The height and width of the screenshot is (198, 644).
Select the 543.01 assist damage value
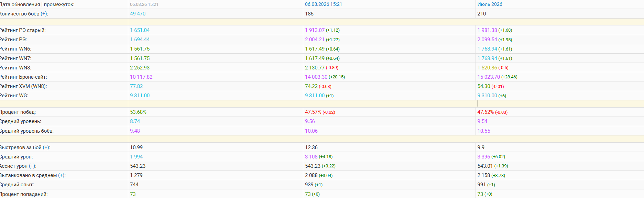point(485,166)
